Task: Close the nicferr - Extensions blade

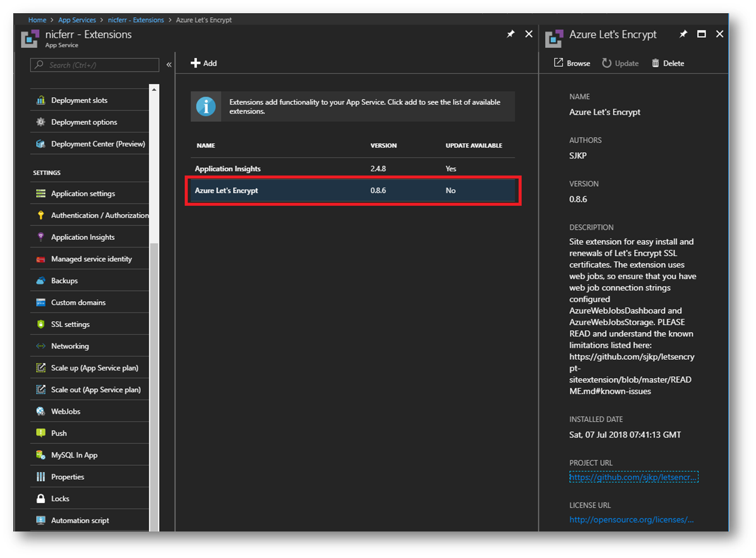Action: pos(529,33)
